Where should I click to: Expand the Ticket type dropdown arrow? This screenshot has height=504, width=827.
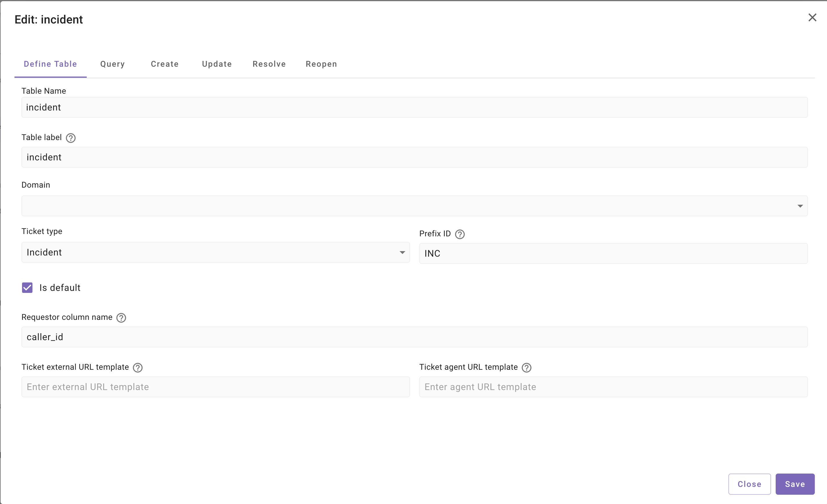coord(402,252)
